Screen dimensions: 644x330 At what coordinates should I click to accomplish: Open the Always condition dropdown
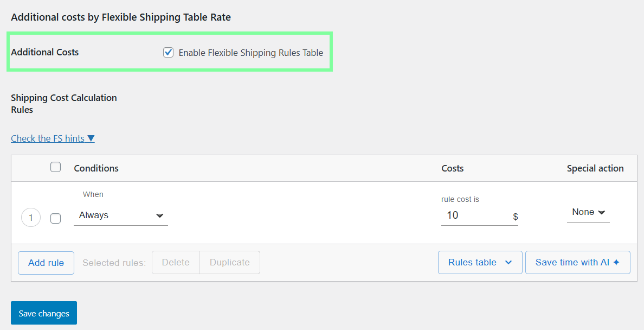pyautogui.click(x=120, y=215)
